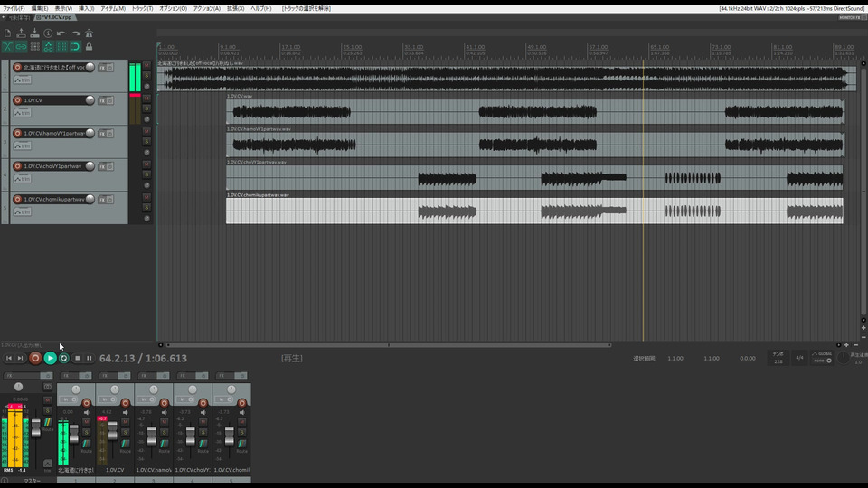
Task: Toggle the locking padlock icon
Action: coord(89,47)
